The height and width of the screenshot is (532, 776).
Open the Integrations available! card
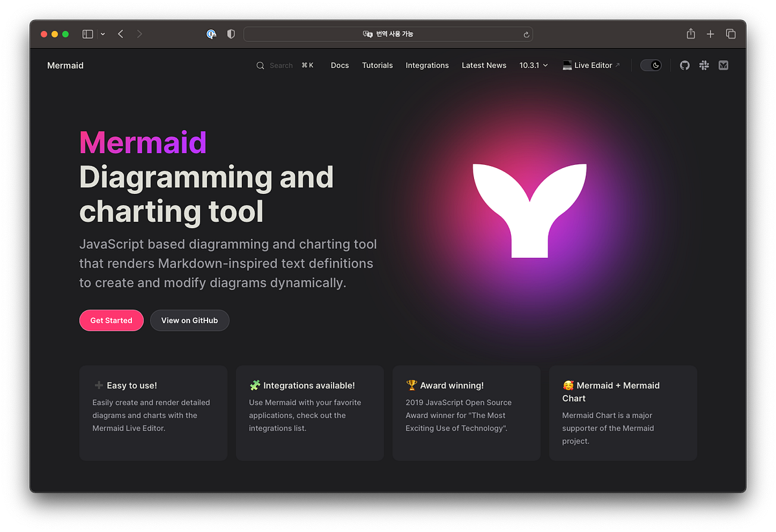click(x=310, y=413)
